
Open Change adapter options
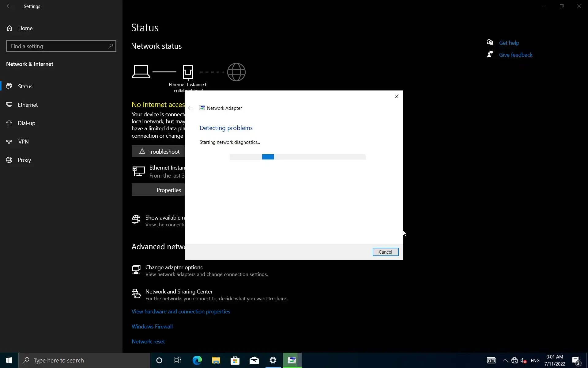click(x=174, y=267)
